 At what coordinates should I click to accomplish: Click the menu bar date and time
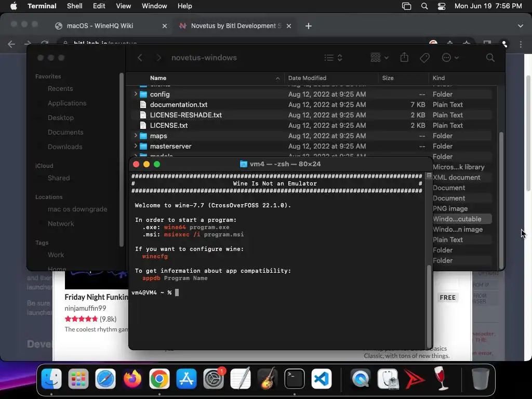[488, 6]
